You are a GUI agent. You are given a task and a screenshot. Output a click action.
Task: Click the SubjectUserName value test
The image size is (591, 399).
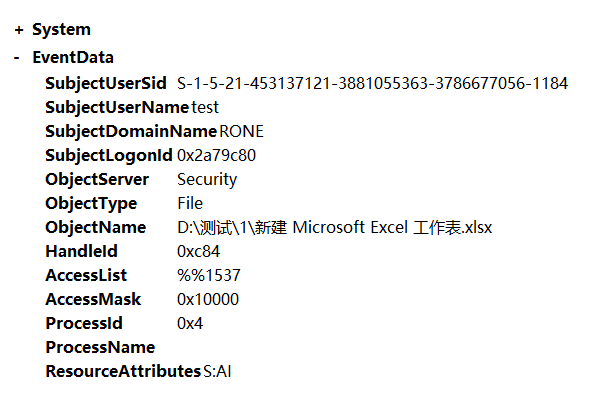(x=205, y=107)
